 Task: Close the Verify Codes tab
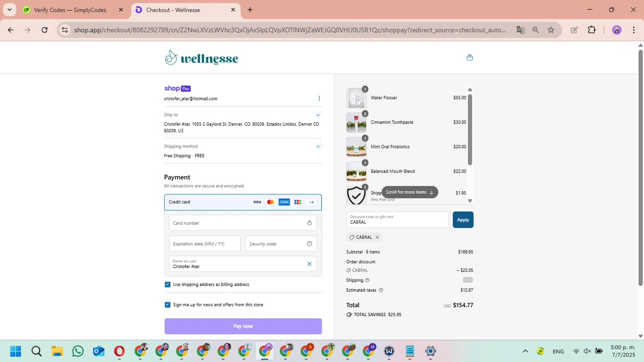[121, 10]
